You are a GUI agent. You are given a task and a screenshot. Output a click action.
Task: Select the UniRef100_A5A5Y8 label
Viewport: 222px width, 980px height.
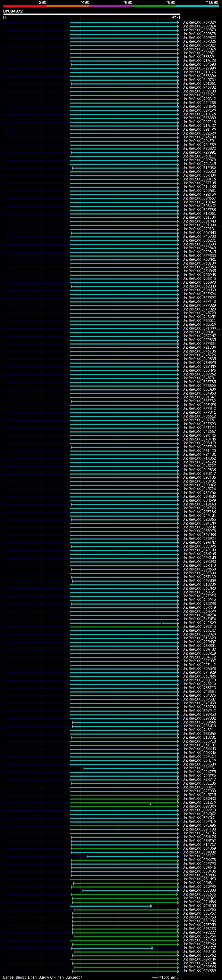[x=199, y=669]
